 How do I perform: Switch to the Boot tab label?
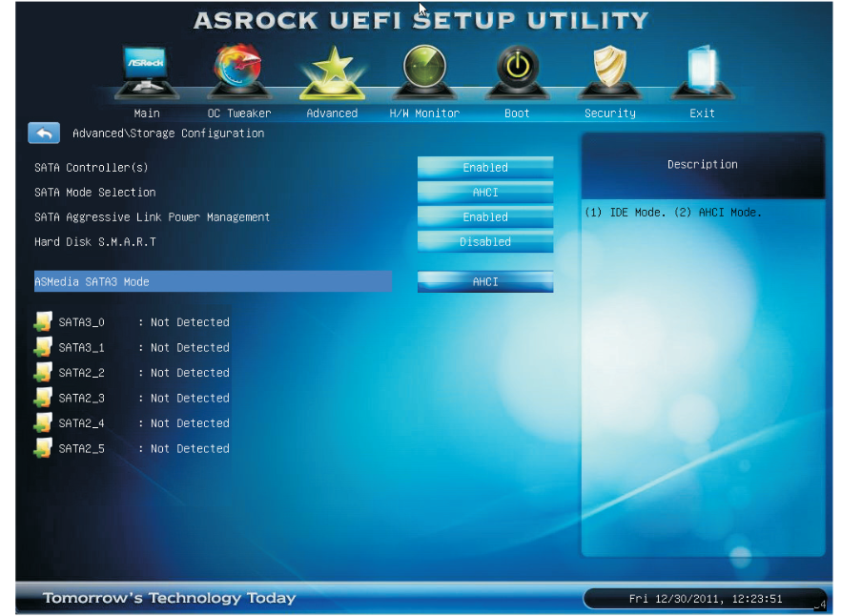tap(517, 113)
